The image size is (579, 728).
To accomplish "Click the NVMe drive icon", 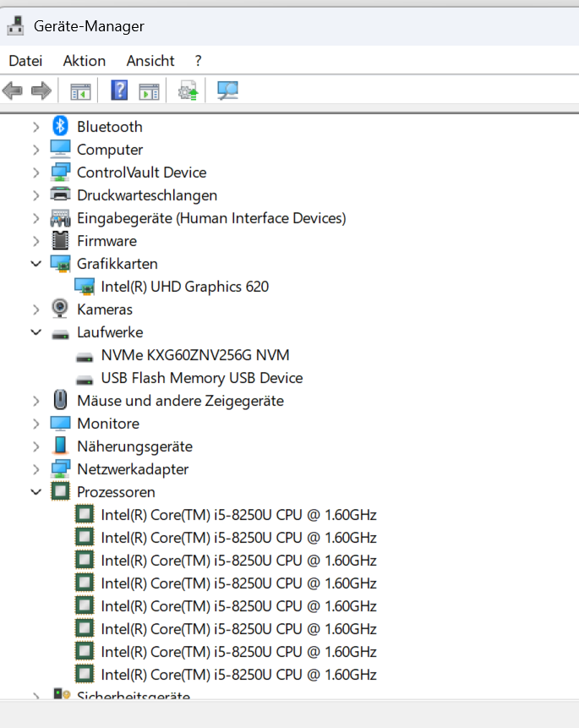I will [85, 357].
